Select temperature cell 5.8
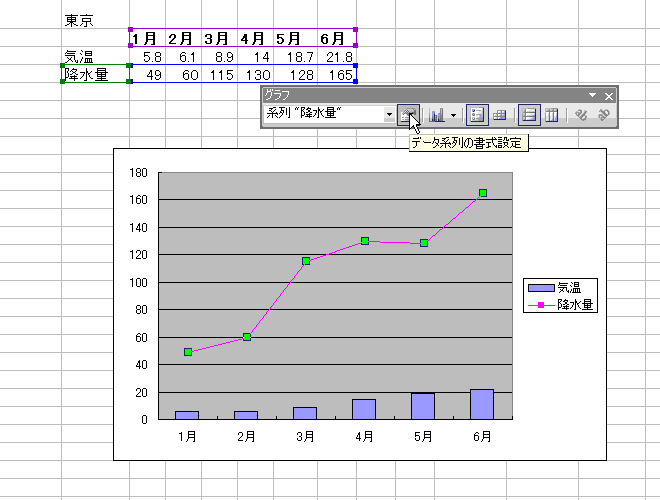This screenshot has height=500, width=660. [x=147, y=56]
